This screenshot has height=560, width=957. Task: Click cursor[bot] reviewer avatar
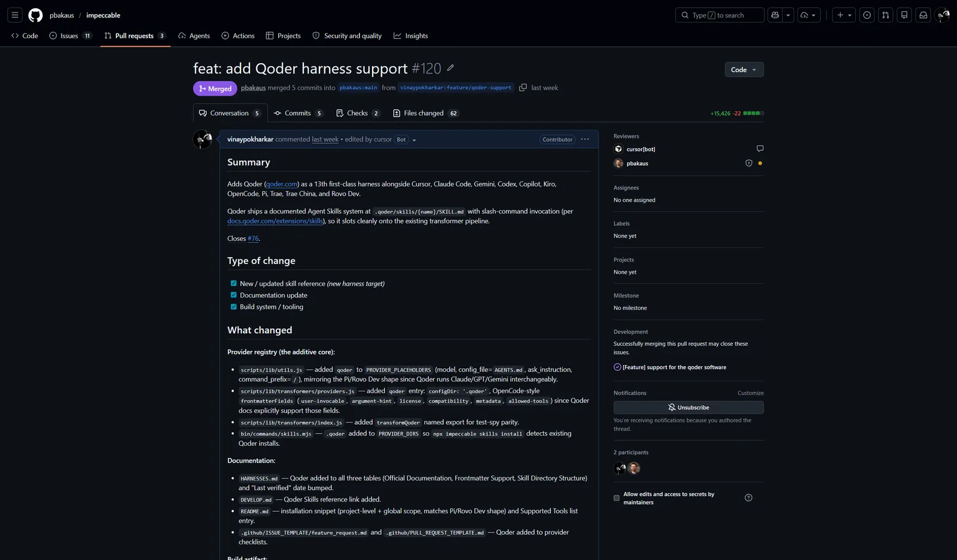(618, 149)
